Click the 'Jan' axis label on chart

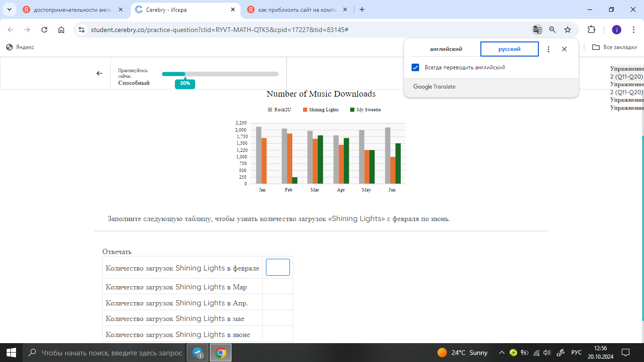coord(262,190)
